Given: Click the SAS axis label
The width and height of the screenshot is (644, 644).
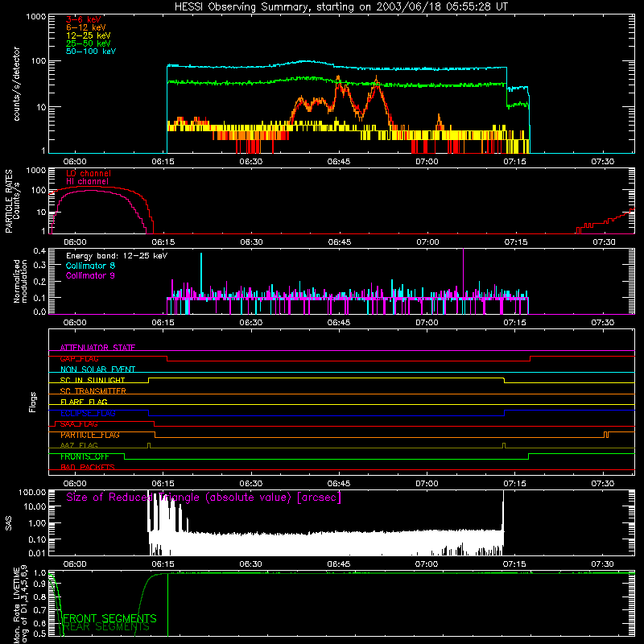Looking at the screenshot, I should [x=9, y=523].
